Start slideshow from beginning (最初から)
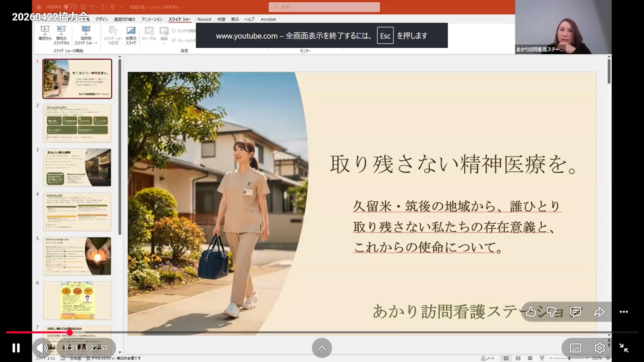This screenshot has width=644, height=362. [45, 34]
